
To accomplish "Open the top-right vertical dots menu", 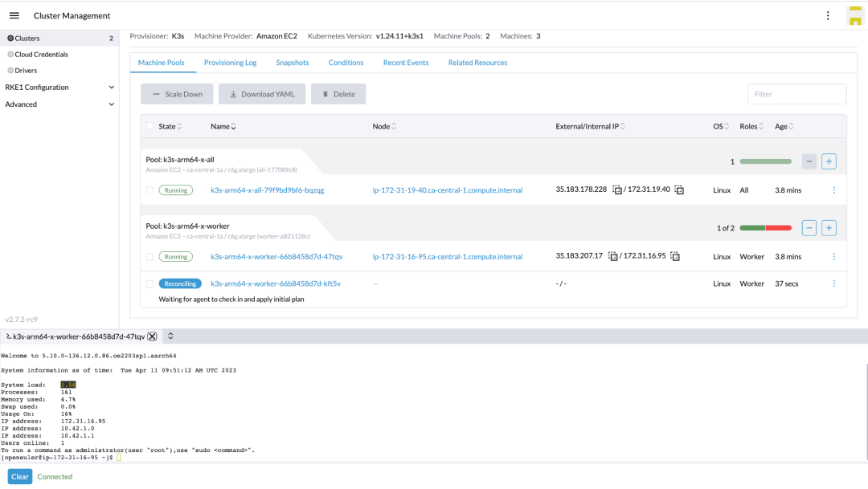I will point(828,15).
